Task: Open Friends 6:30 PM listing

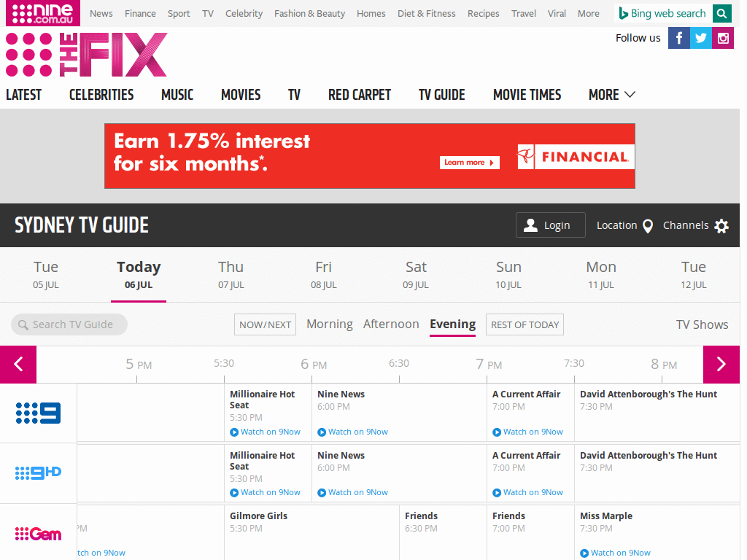Action: [421, 516]
